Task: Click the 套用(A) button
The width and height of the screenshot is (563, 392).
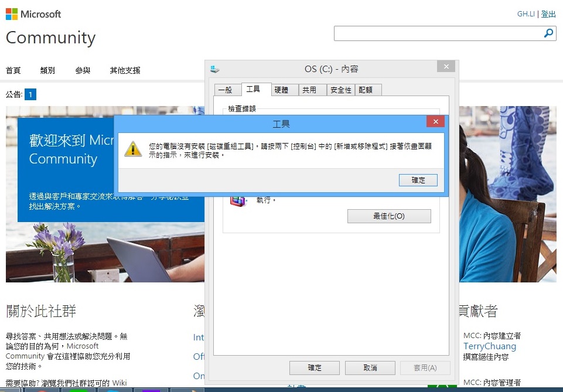Action: [x=425, y=367]
